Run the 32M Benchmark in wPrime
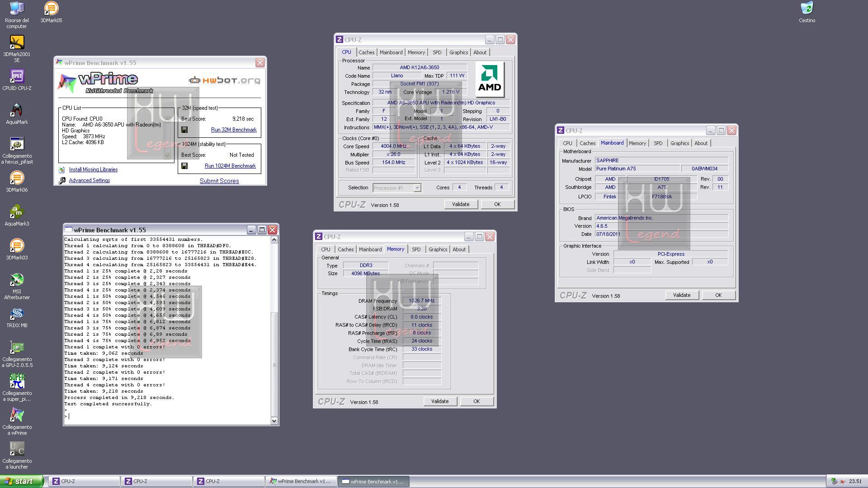 (234, 130)
